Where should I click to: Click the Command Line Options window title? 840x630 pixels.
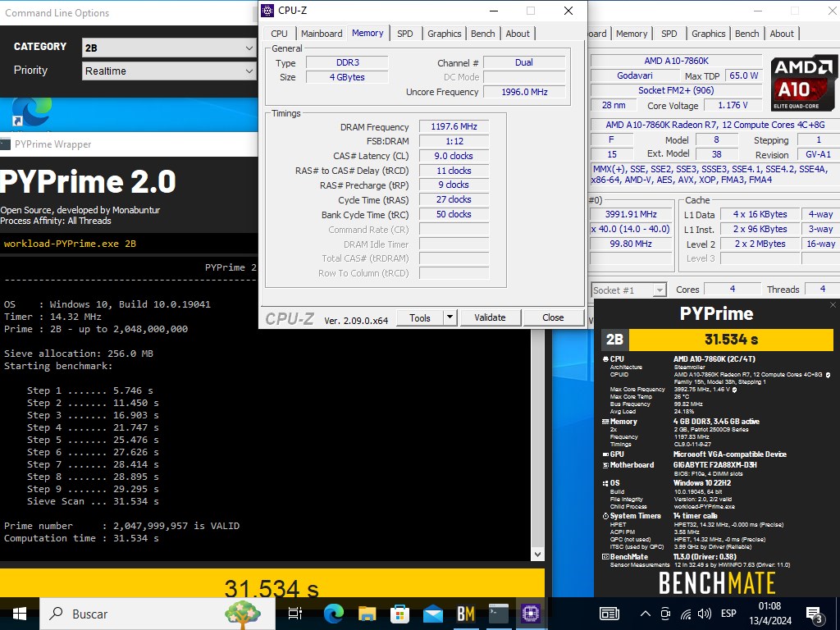(x=57, y=13)
